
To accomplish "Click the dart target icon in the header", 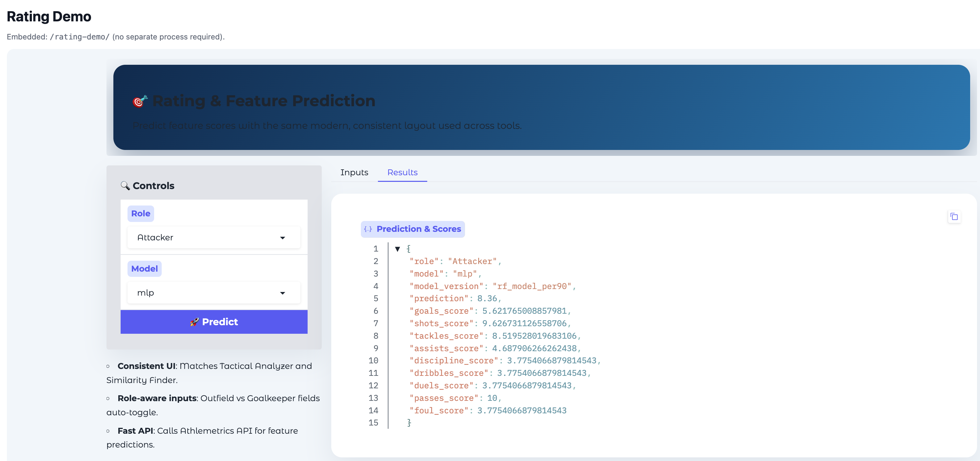I will tap(140, 101).
